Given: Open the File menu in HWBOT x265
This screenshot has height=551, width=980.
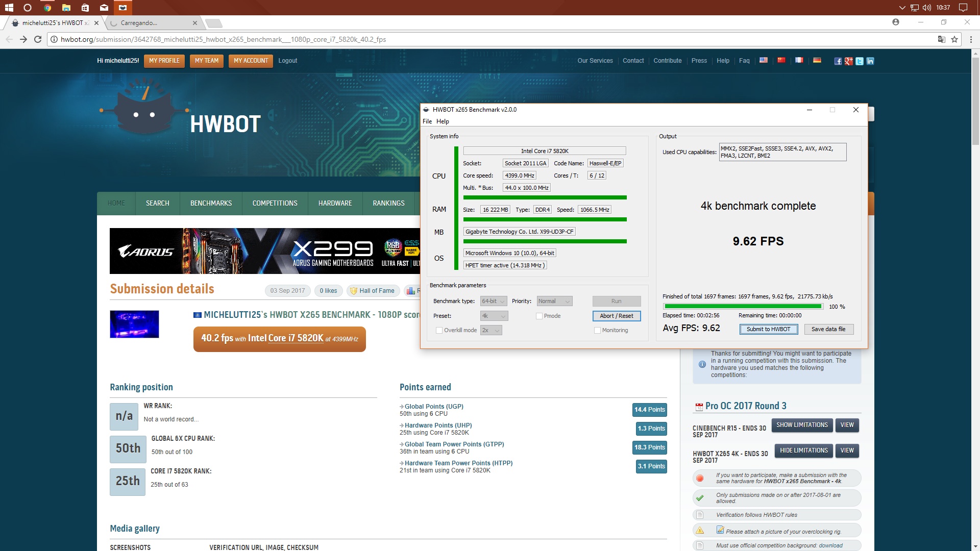Looking at the screenshot, I should coord(427,121).
